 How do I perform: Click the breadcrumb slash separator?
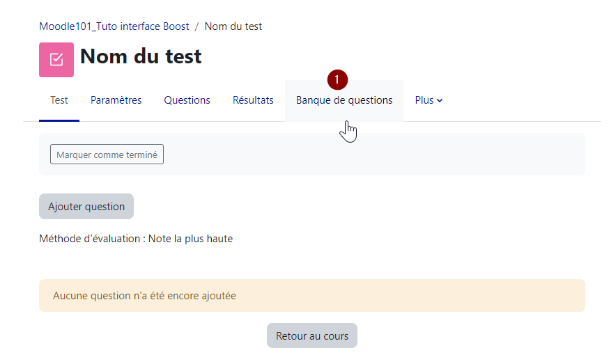[x=197, y=26]
